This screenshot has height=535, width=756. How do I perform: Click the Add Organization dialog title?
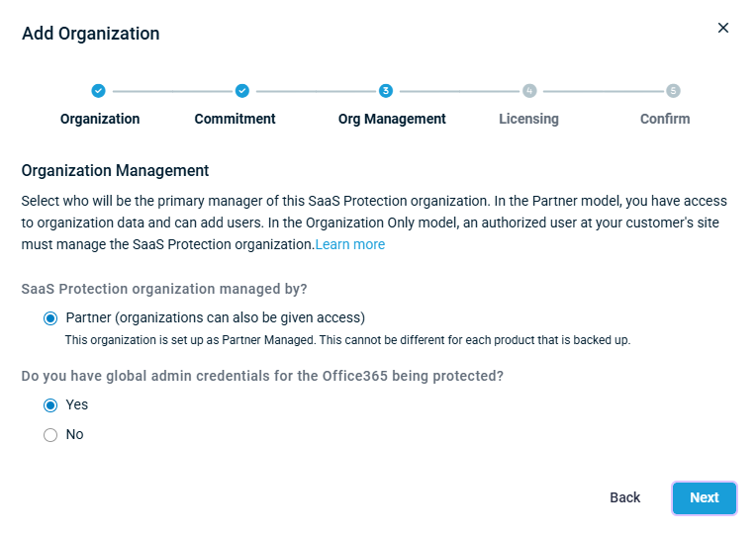[x=91, y=34]
